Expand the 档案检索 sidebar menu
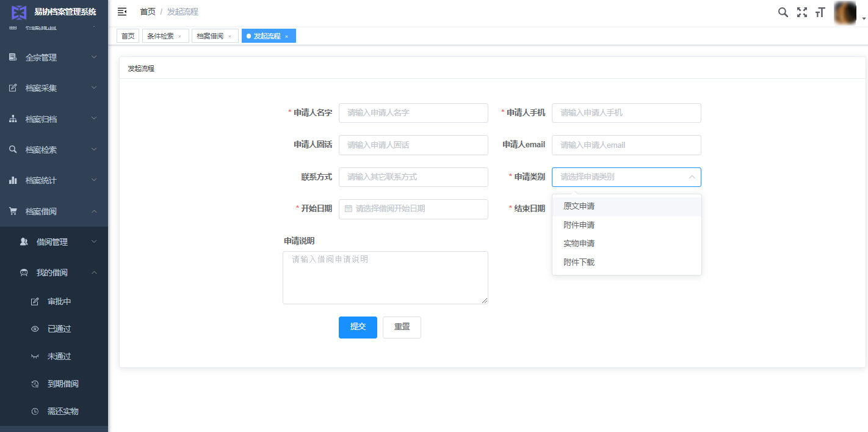Screen dimensions: 868x432 coord(54,150)
